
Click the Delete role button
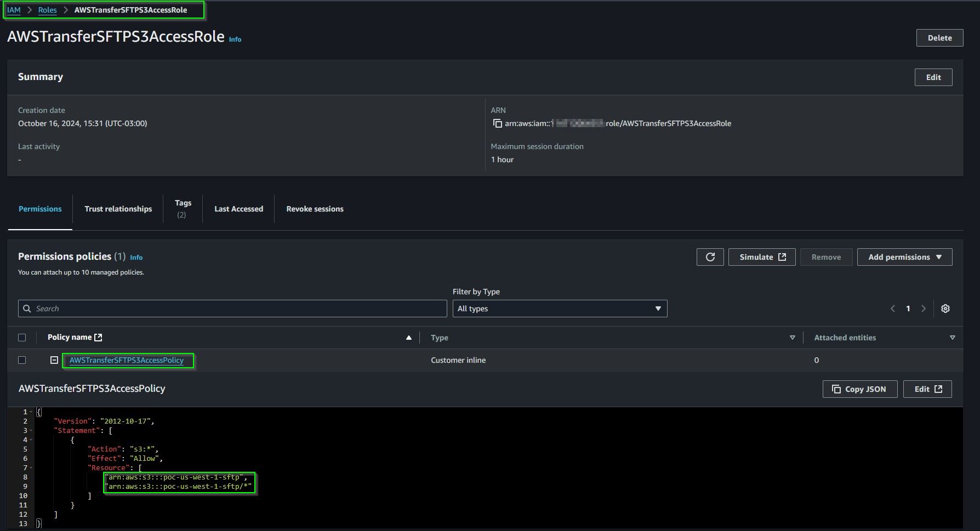pos(939,38)
